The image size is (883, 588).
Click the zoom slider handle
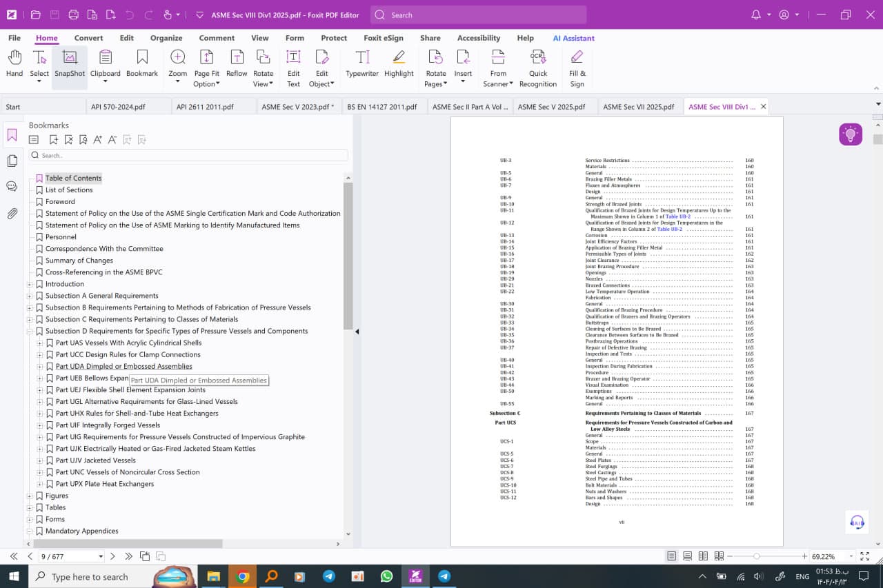[756, 556]
